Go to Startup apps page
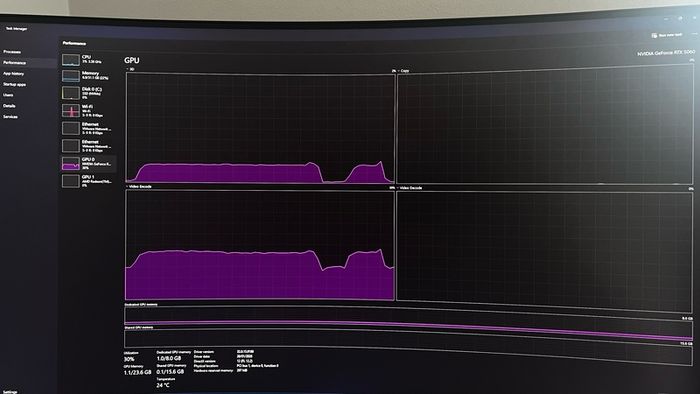This screenshot has width=700, height=394. coord(15,84)
